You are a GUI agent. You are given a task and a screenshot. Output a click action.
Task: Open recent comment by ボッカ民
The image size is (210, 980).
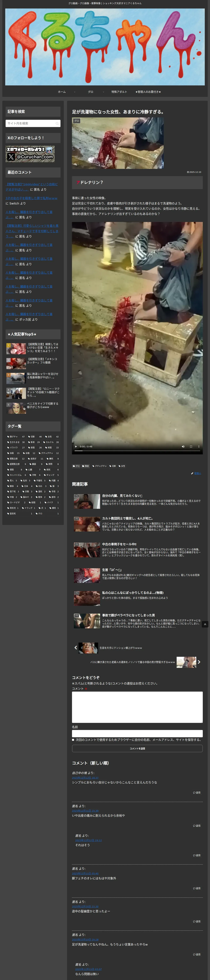point(29,317)
